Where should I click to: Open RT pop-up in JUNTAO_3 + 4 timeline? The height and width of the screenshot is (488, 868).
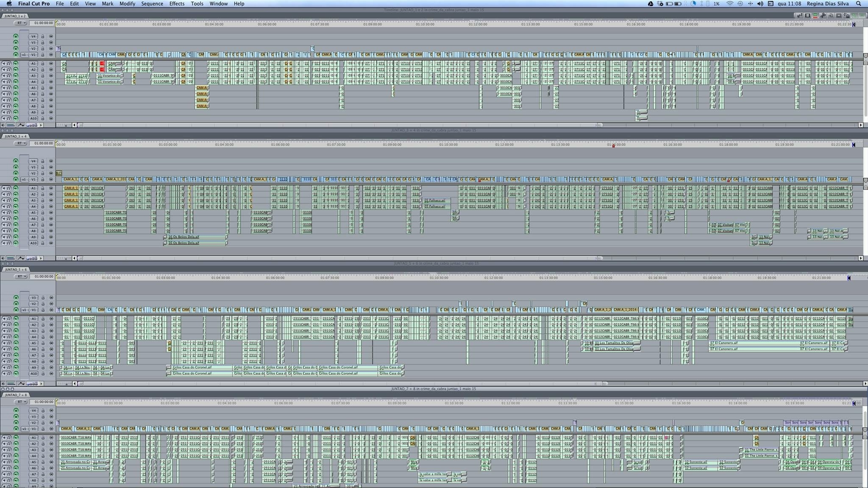tap(20, 144)
